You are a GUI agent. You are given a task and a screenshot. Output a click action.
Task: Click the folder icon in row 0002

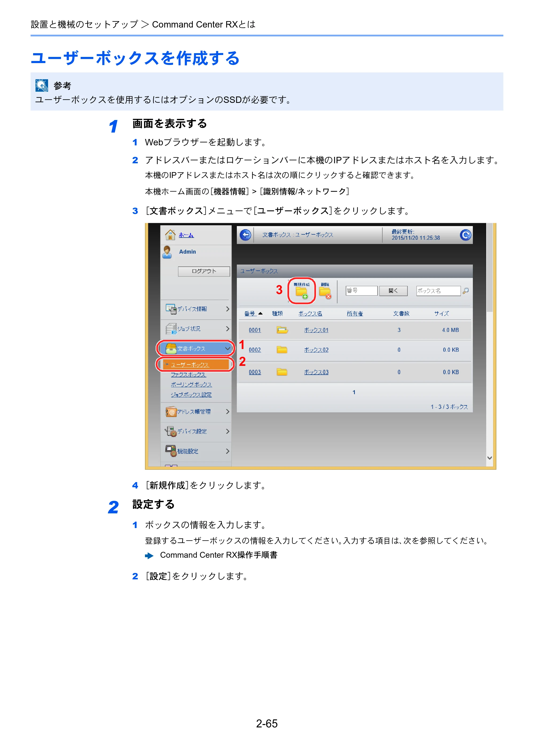[x=282, y=350]
